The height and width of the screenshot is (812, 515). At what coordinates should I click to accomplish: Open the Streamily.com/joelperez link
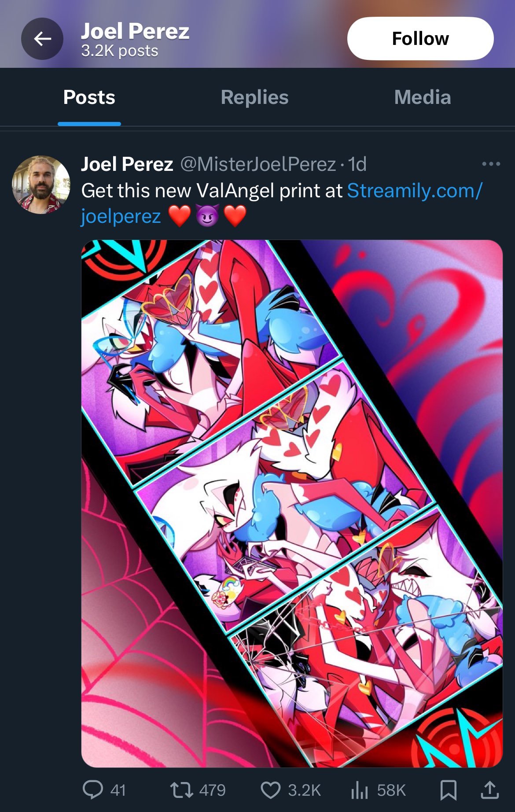click(282, 203)
